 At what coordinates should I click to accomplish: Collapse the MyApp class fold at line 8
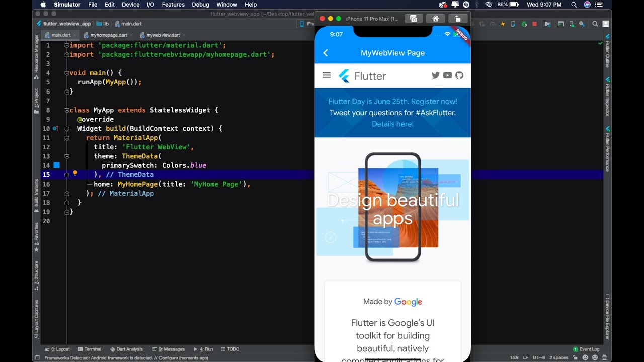(x=67, y=110)
